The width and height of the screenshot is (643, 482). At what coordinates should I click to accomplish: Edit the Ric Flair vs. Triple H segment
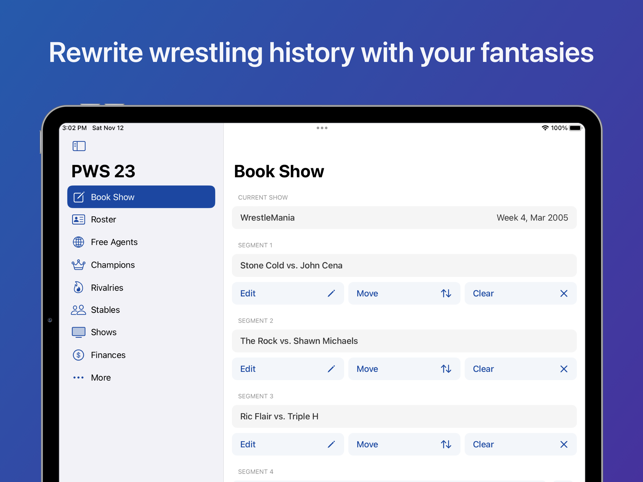point(288,444)
